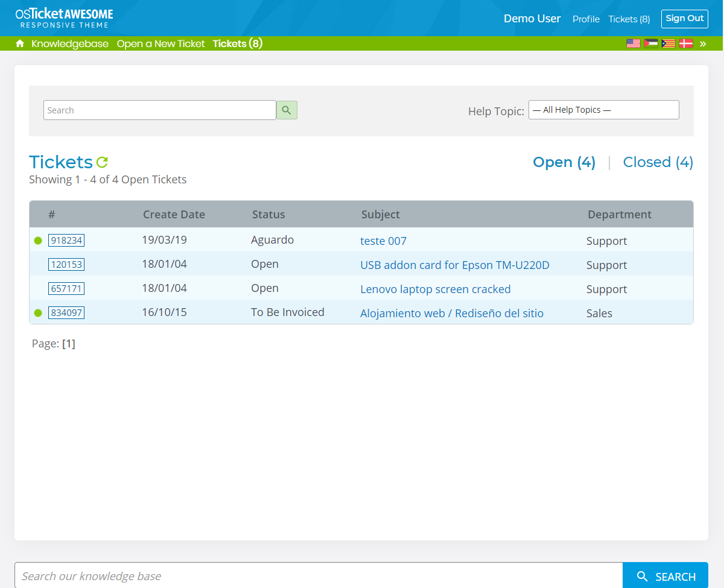This screenshot has height=588, width=724.
Task: Click the home icon in navigation bar
Action: tap(20, 43)
